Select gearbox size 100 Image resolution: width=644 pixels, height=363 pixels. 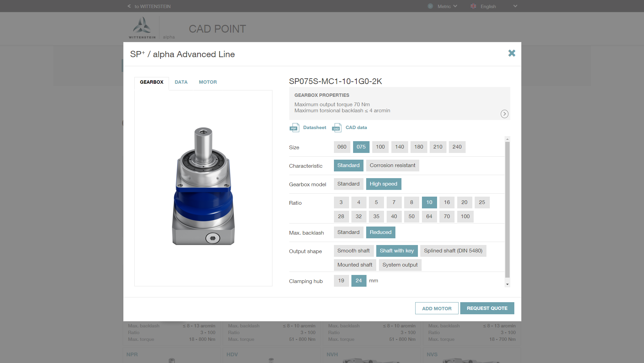coord(380,147)
